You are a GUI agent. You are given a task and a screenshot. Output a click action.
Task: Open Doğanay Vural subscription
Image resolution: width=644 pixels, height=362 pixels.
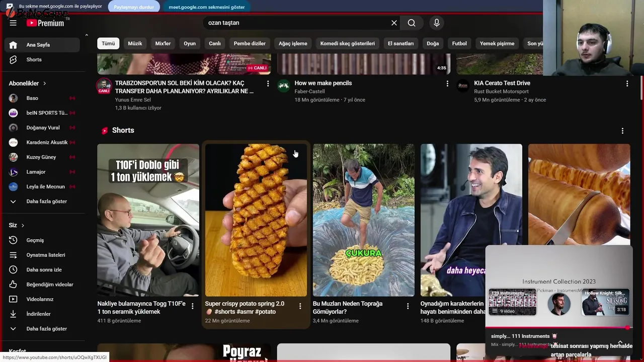[42, 128]
